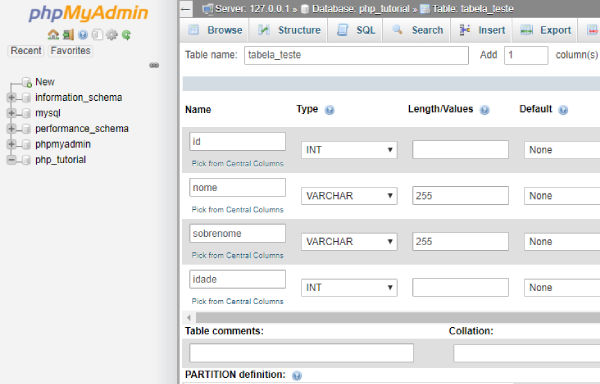This screenshot has height=384, width=600.
Task: Click the log out door icon
Action: [68, 35]
